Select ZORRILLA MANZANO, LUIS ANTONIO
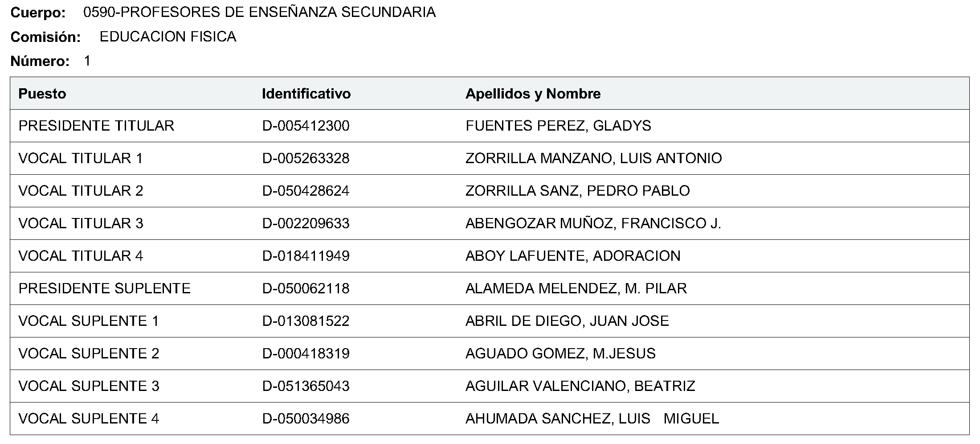This screenshot has height=444, width=980. tap(593, 158)
